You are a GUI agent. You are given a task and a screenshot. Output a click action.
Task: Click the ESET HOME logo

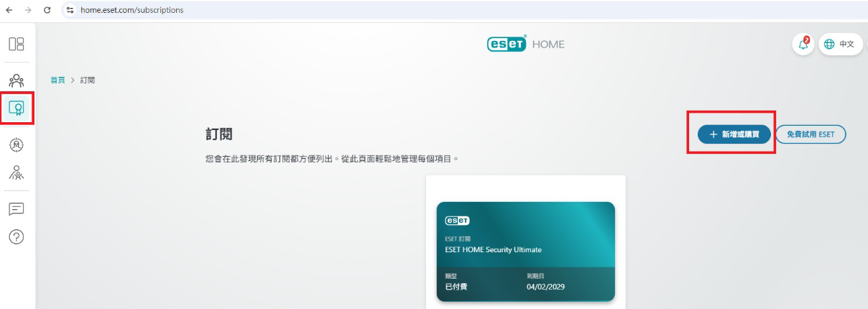point(526,44)
